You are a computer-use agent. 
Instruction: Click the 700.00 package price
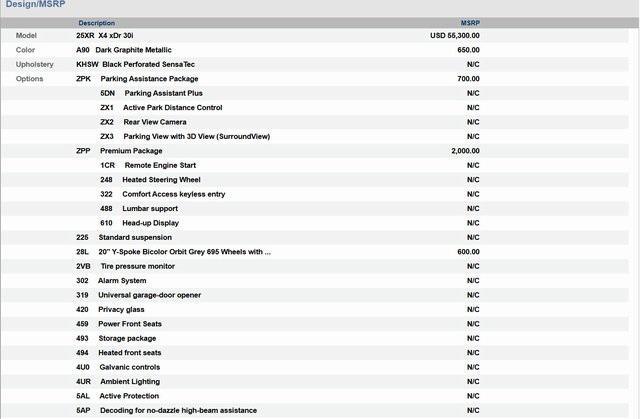[x=468, y=79]
